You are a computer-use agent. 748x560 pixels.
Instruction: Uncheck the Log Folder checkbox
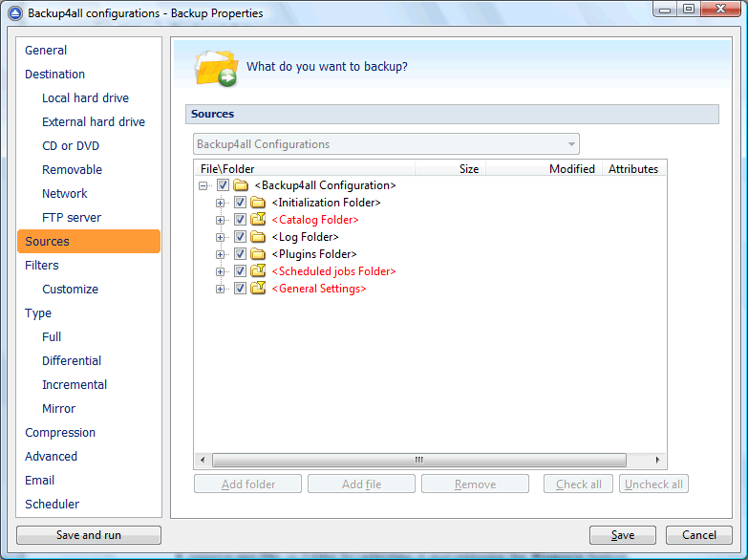coord(240,237)
